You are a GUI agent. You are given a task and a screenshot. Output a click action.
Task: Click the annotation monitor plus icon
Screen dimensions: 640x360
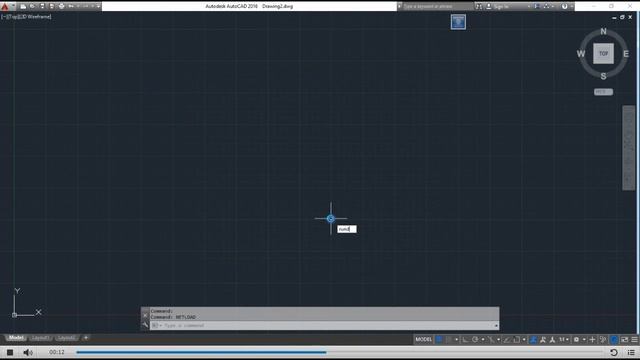(592, 339)
